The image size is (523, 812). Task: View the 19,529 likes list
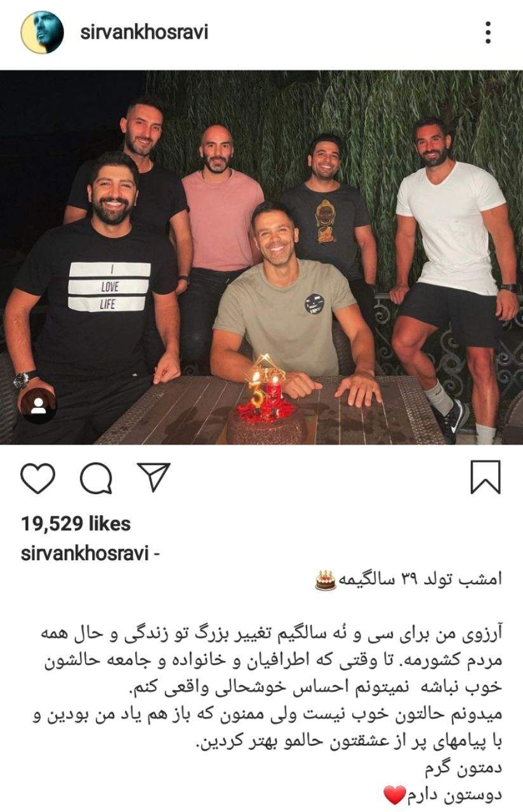(76, 524)
